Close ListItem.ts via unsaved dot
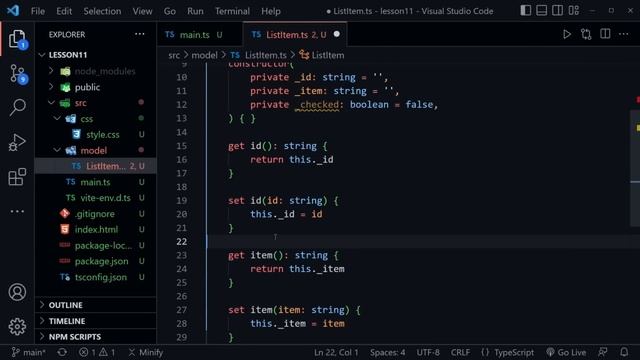Screen dimensions: 640x360 click(336, 34)
